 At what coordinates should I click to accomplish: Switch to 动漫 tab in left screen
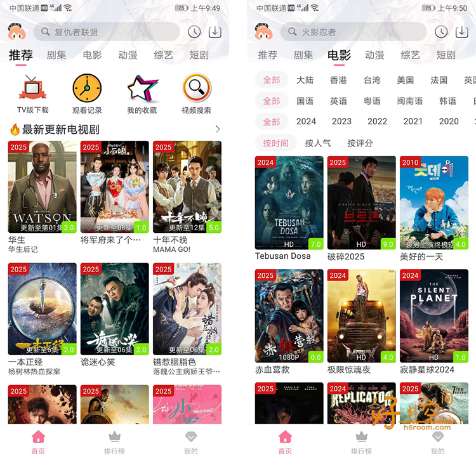[x=128, y=55]
